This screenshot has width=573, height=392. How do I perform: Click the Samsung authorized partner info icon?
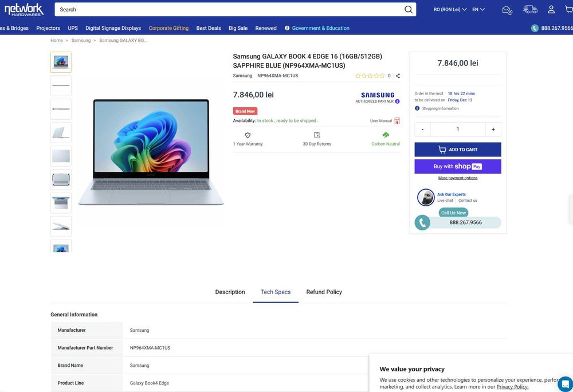pos(397,101)
